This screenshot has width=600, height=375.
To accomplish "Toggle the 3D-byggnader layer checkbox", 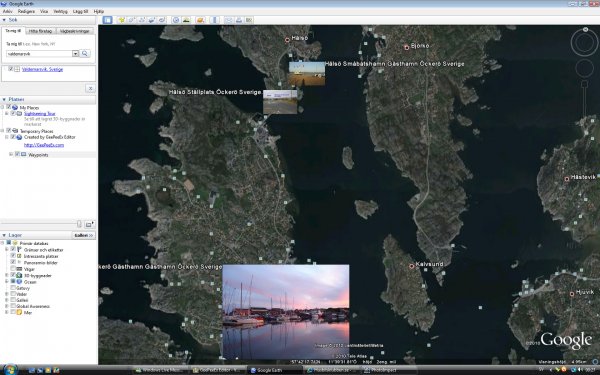I will [13, 275].
